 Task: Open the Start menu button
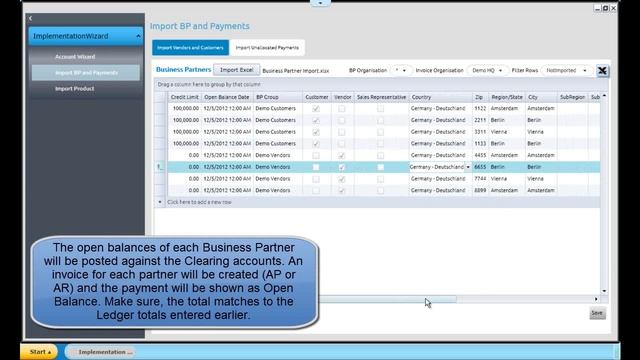click(40, 352)
